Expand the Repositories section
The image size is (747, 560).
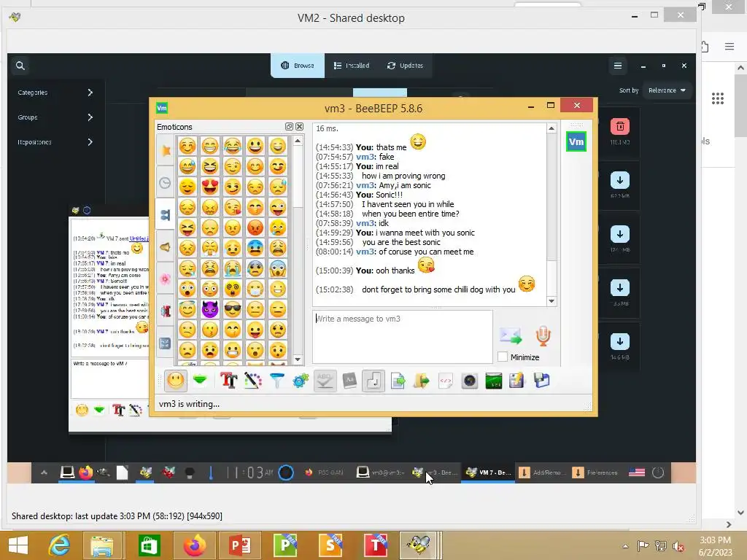pos(55,142)
